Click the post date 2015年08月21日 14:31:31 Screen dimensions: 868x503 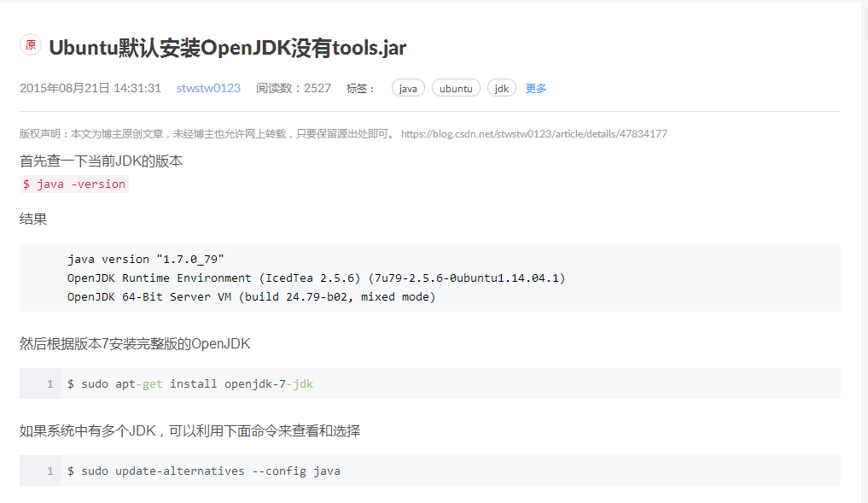coord(90,88)
